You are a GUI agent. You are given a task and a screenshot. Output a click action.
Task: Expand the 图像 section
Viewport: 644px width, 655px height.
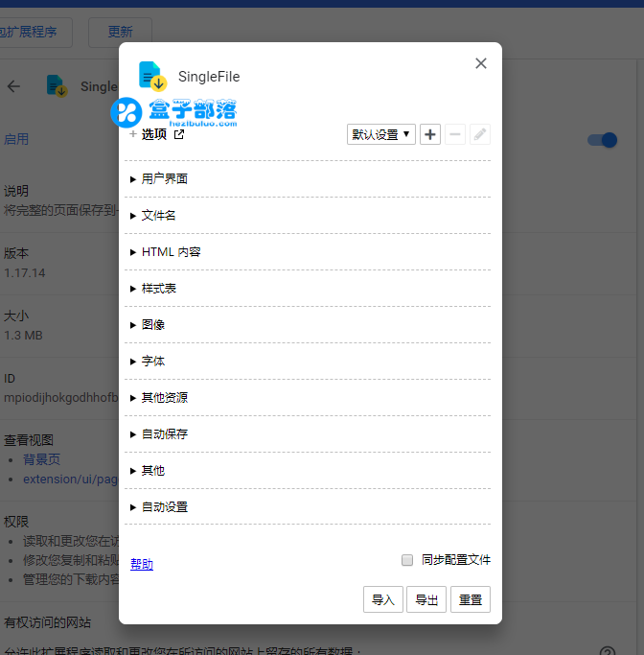[x=308, y=324]
